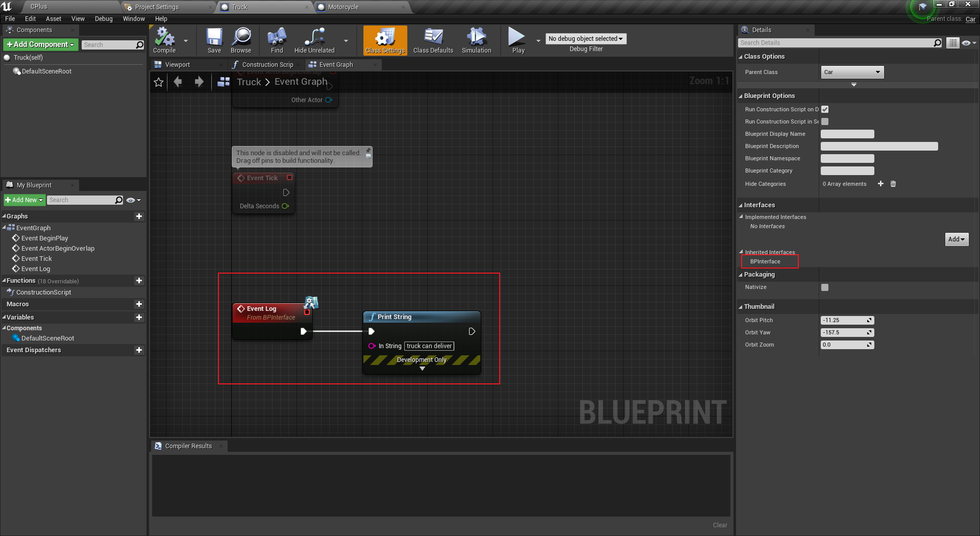The width and height of the screenshot is (980, 536).
Task: Open Add interface dropdown
Action: (957, 239)
